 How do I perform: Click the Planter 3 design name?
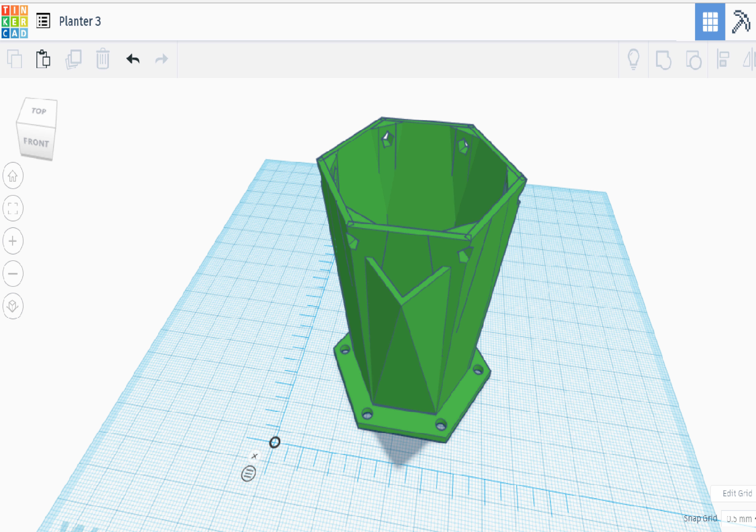coord(80,21)
